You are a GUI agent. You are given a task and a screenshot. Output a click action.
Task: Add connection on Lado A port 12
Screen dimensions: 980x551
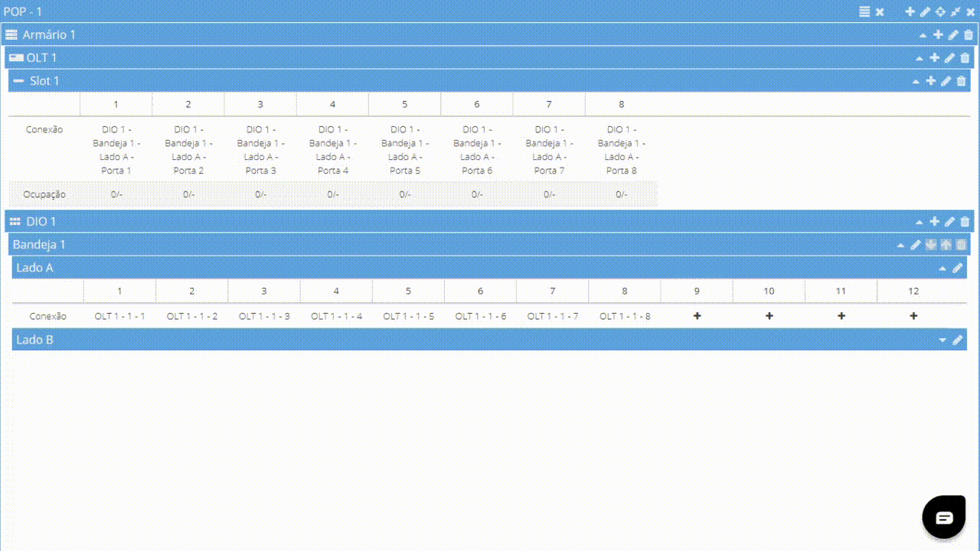(x=913, y=316)
